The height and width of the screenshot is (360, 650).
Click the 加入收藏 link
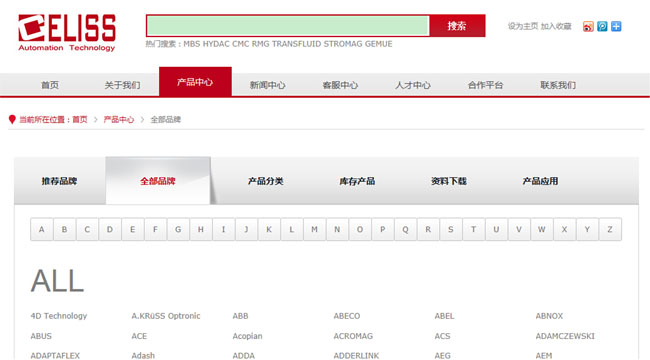556,27
